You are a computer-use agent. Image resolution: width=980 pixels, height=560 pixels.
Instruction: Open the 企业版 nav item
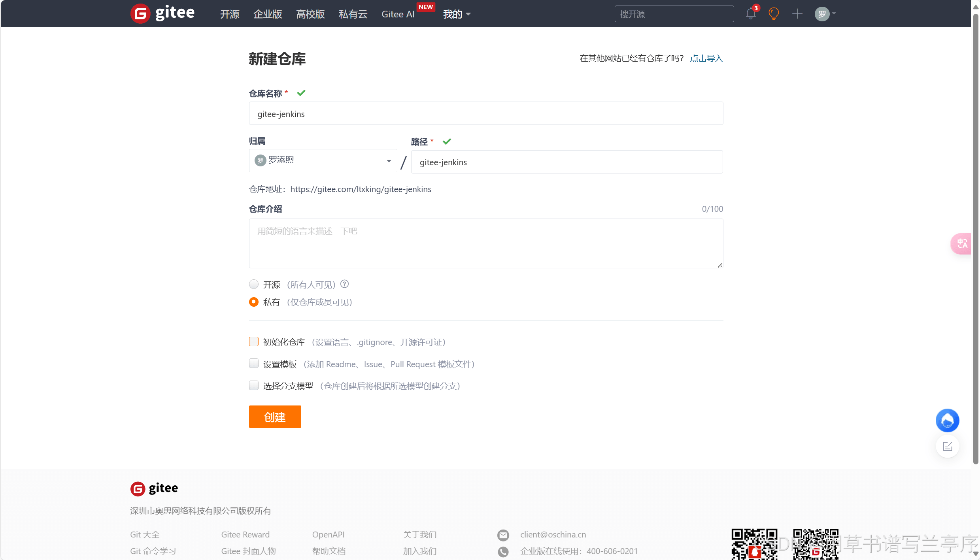(268, 14)
